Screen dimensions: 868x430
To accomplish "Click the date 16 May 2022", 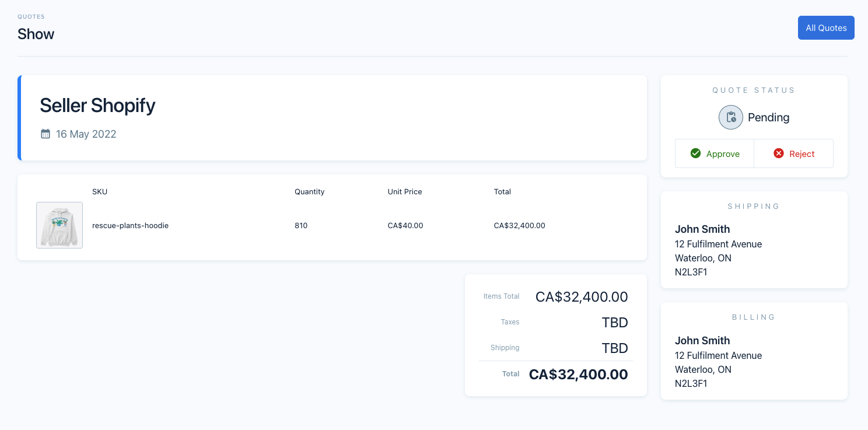I will coord(86,134).
